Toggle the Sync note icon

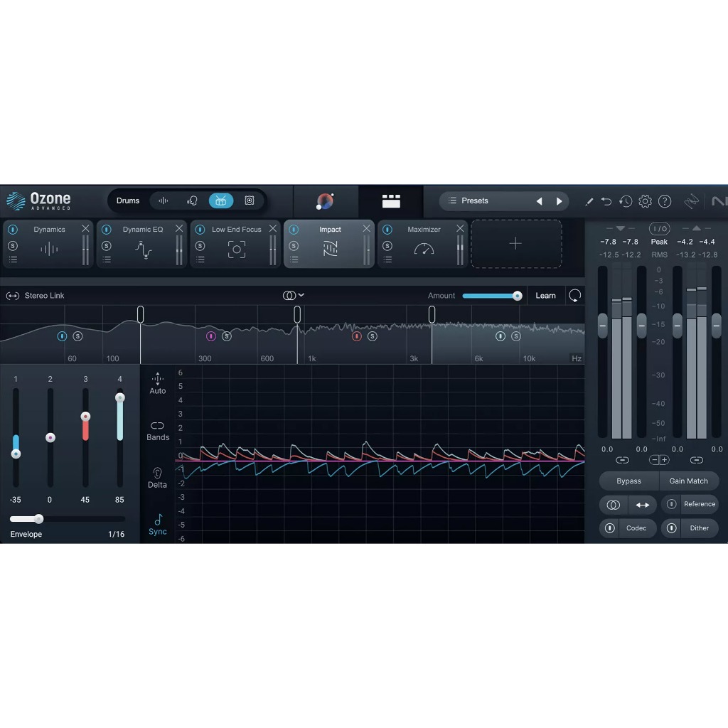(157, 525)
